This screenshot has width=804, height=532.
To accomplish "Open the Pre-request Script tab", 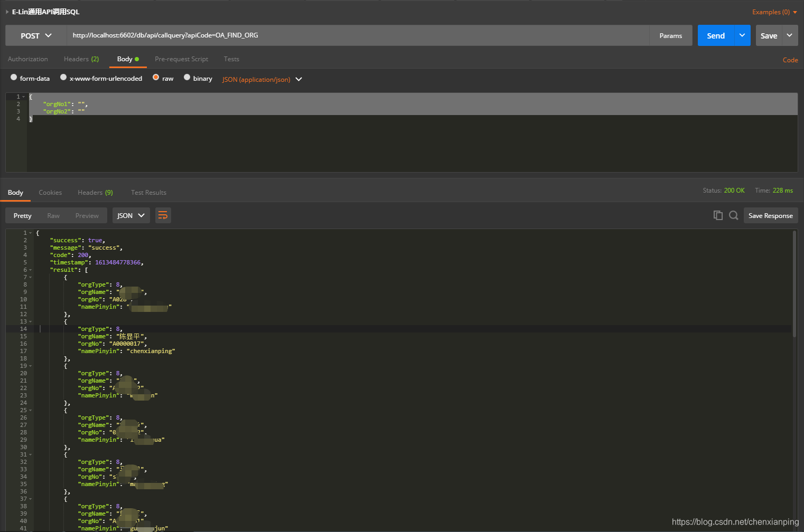I will coord(181,59).
